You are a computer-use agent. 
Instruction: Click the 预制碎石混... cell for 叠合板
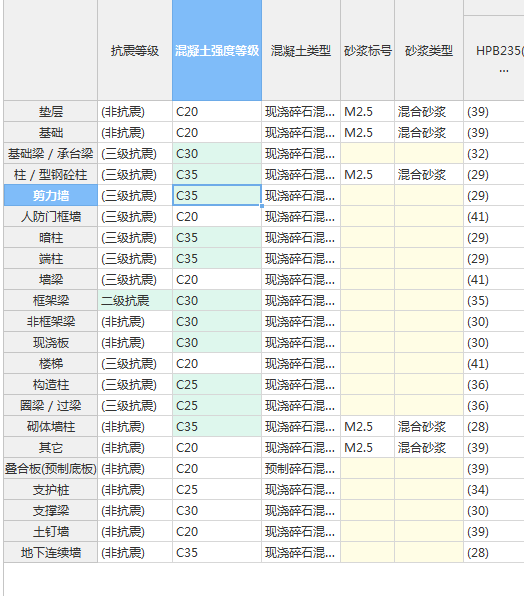coord(301,469)
